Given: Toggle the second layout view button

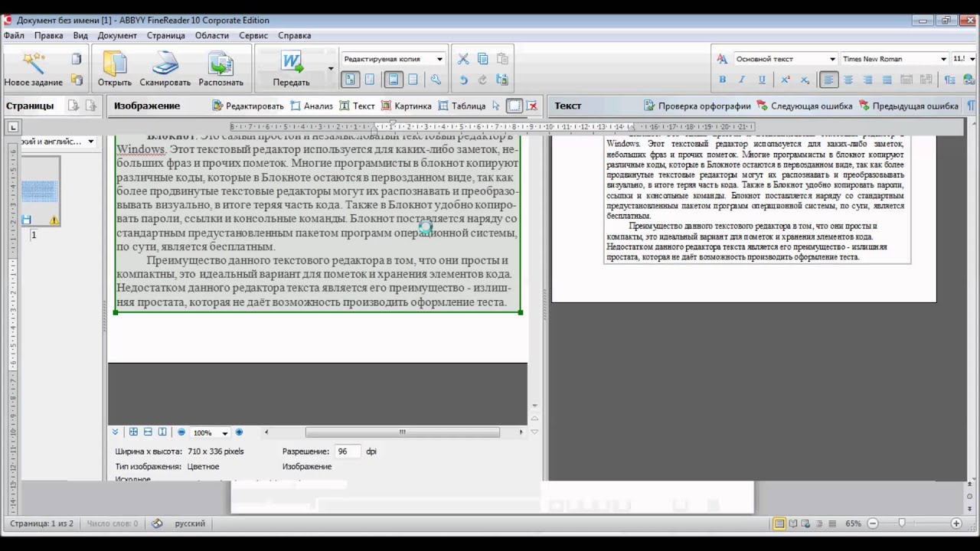Looking at the screenshot, I should pyautogui.click(x=370, y=80).
